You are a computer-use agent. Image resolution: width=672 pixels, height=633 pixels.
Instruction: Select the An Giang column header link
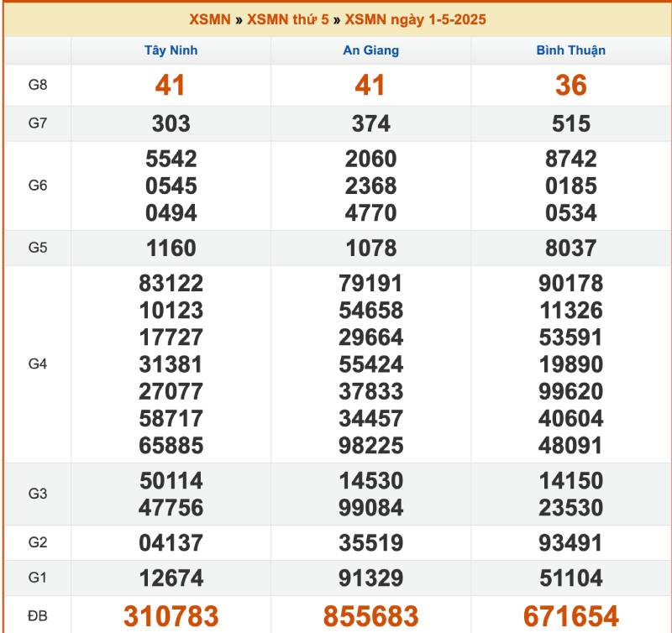(x=370, y=50)
